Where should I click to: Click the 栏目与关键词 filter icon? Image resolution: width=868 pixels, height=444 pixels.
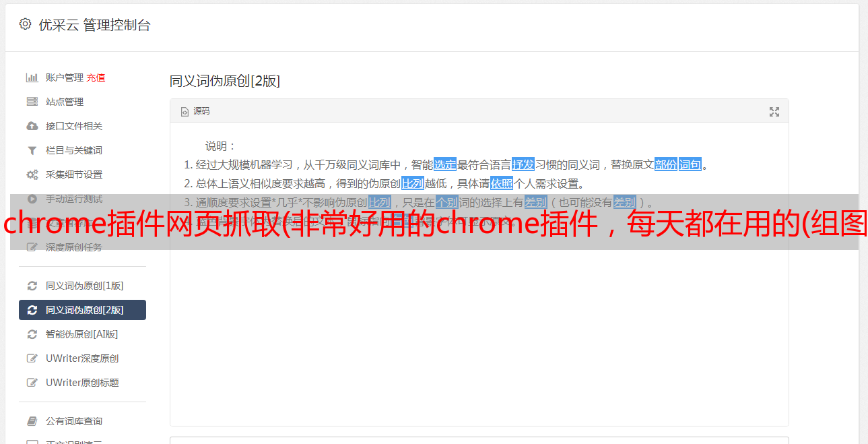tap(32, 150)
